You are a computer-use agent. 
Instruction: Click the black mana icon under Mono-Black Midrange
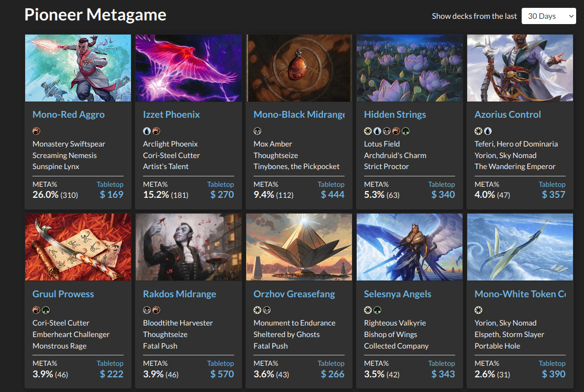coord(257,131)
